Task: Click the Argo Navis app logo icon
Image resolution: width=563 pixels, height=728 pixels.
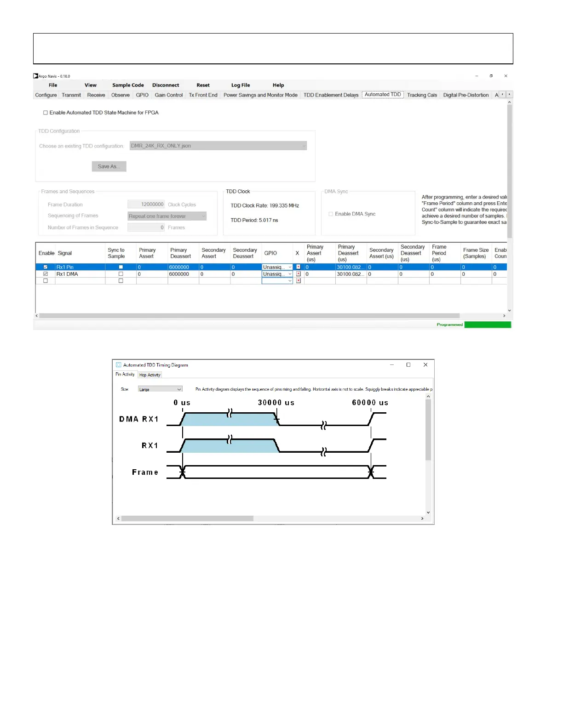Action: tap(36, 76)
